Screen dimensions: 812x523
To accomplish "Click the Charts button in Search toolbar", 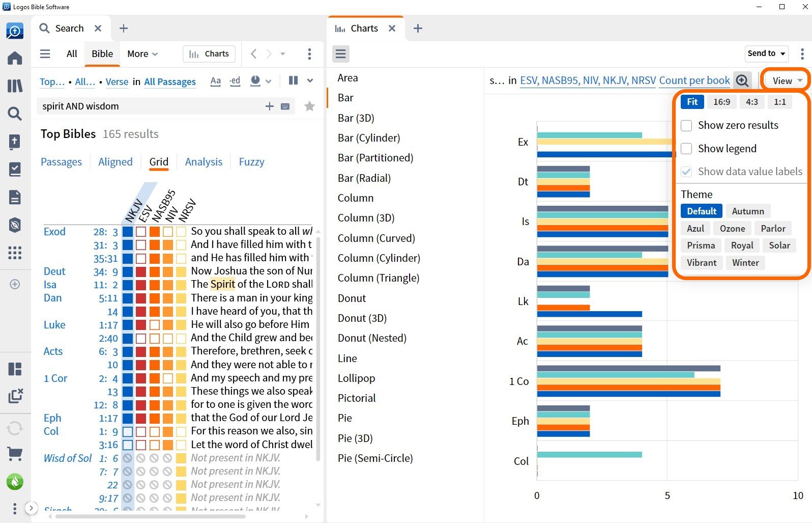I will tap(209, 54).
